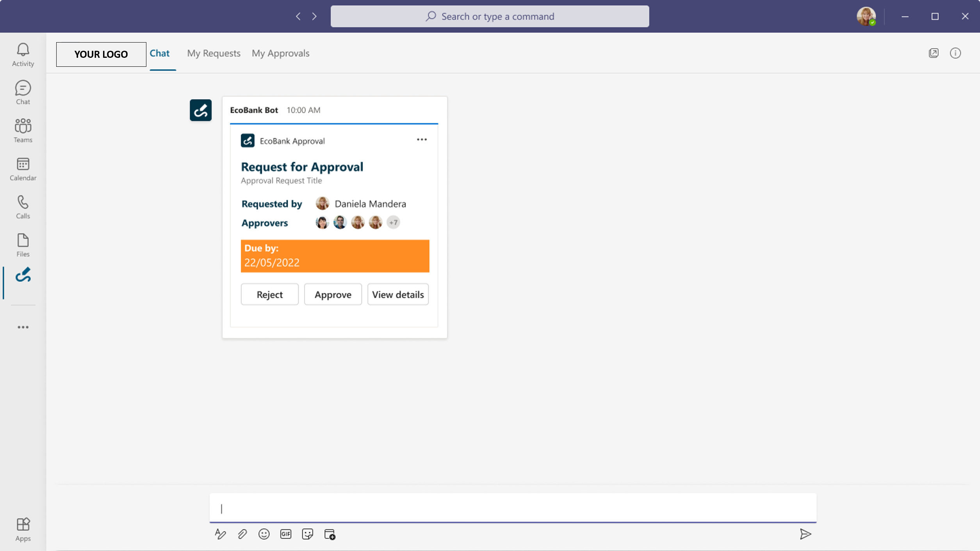Open the Apps store icon
This screenshot has height=551, width=980.
pyautogui.click(x=23, y=529)
